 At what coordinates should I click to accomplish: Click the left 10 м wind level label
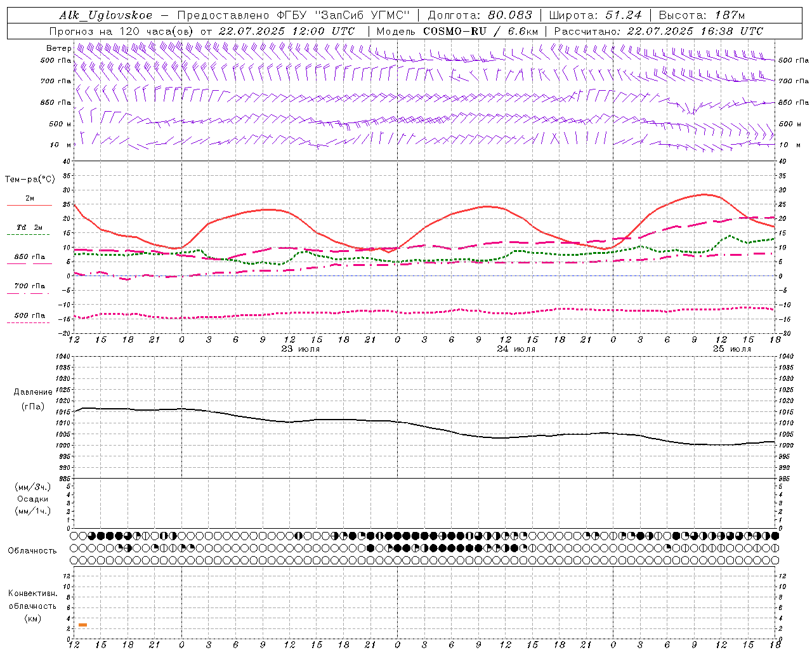62,145
